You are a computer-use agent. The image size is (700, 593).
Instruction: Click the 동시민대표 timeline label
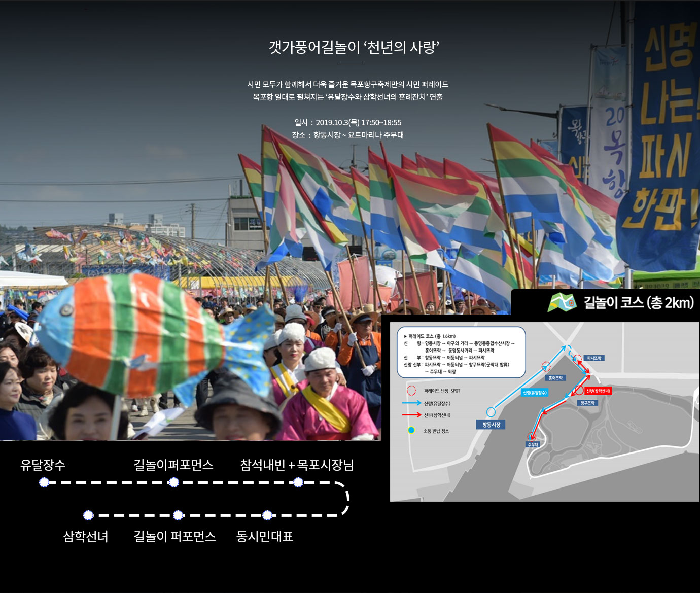(x=265, y=536)
